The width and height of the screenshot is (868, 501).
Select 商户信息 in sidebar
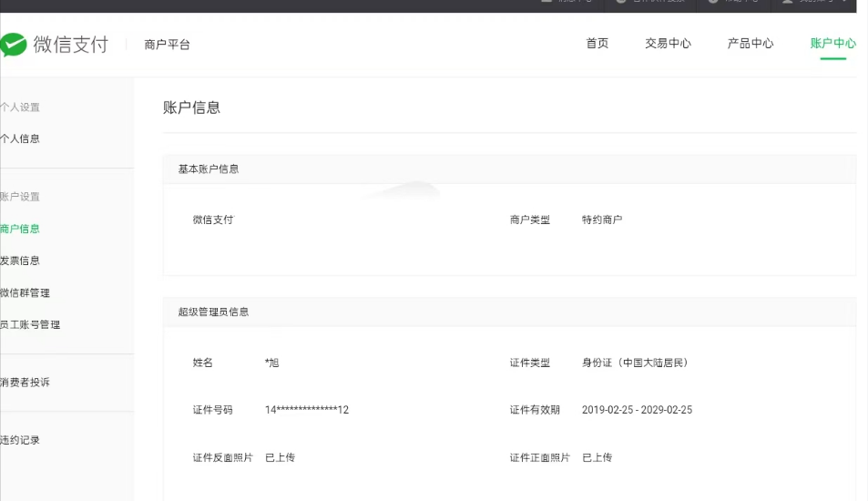20,229
